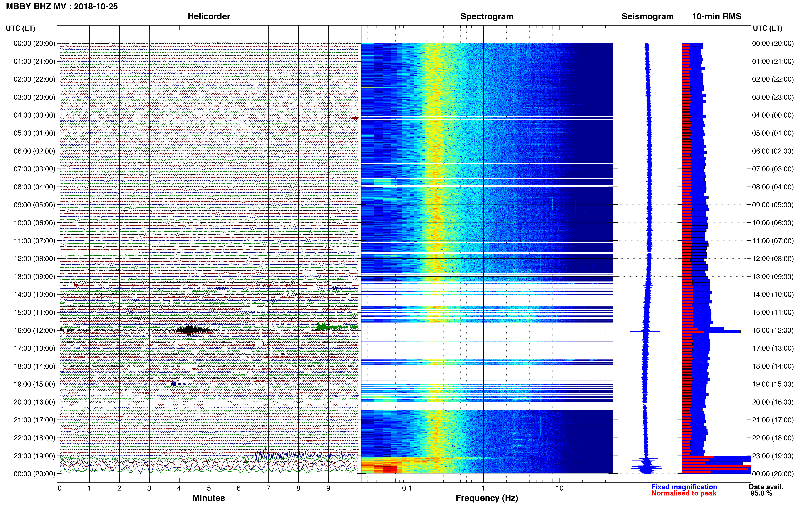Click the 16:00 (12:00) label beside the Helicorder
The width and height of the screenshot is (812, 508).
click(x=34, y=330)
